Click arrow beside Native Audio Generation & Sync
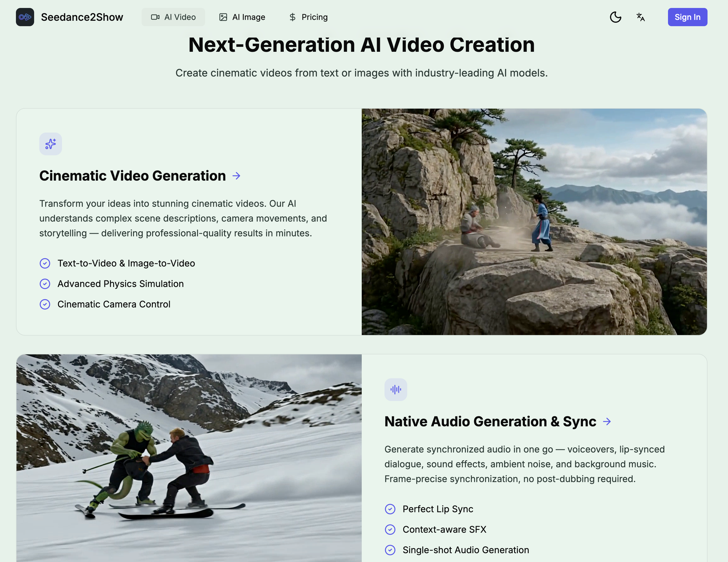Viewport: 728px width, 562px height. pos(607,421)
